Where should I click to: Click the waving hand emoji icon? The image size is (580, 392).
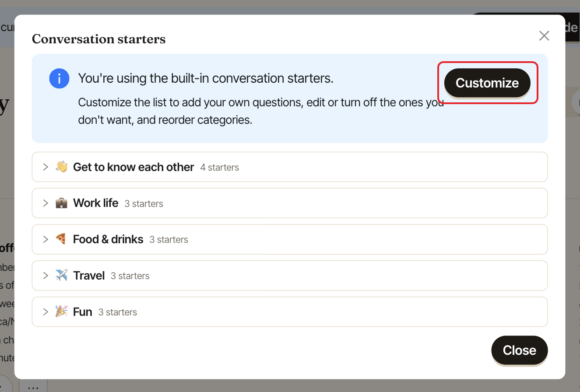pyautogui.click(x=61, y=167)
